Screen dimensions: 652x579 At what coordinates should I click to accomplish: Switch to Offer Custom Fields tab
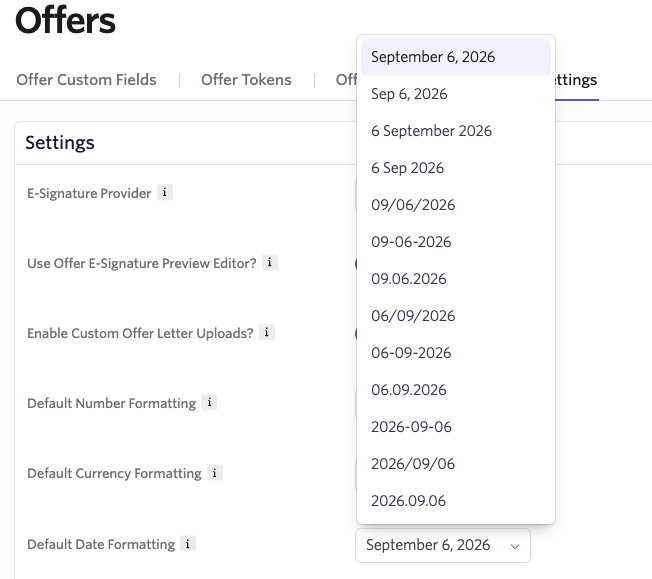[86, 80]
